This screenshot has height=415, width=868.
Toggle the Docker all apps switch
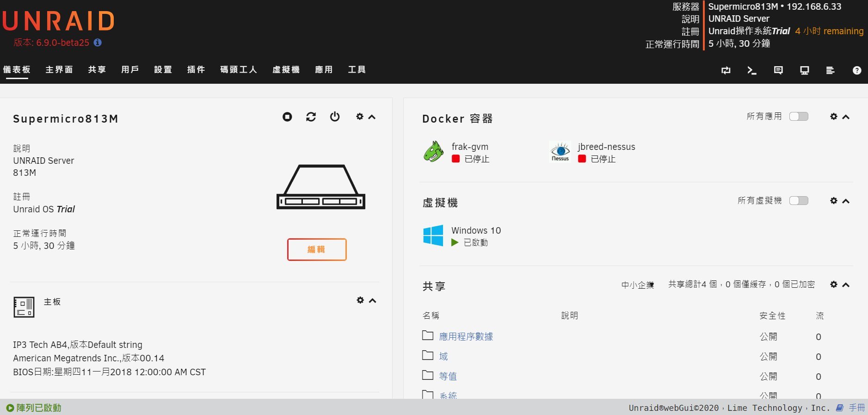[x=799, y=117]
